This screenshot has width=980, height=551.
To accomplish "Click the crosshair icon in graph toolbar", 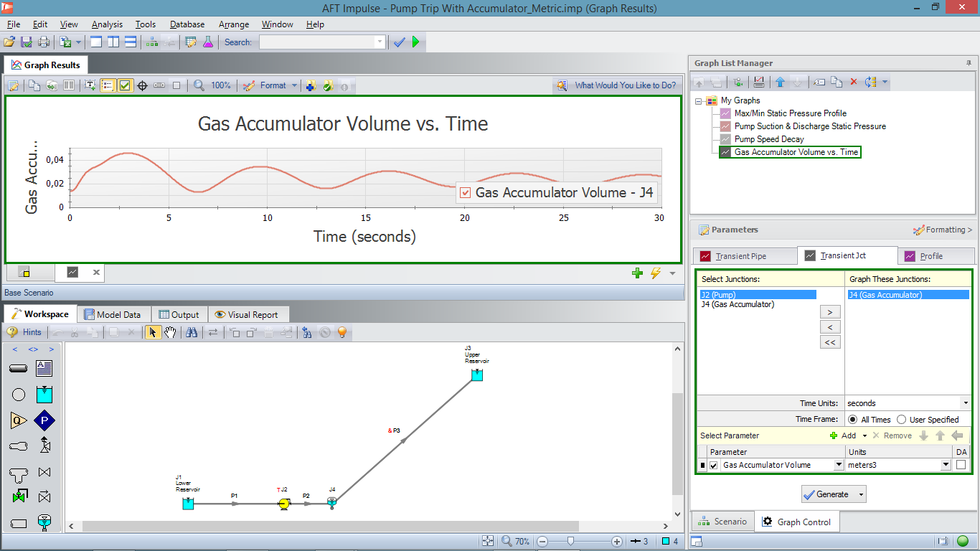I will point(142,85).
